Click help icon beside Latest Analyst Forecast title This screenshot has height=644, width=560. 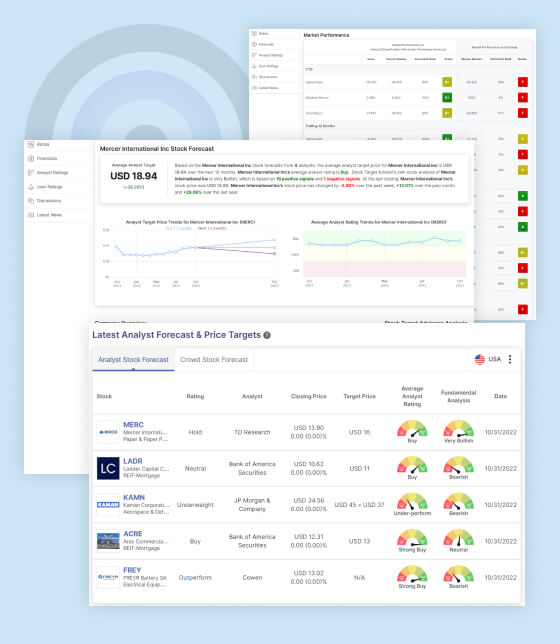[x=267, y=335]
